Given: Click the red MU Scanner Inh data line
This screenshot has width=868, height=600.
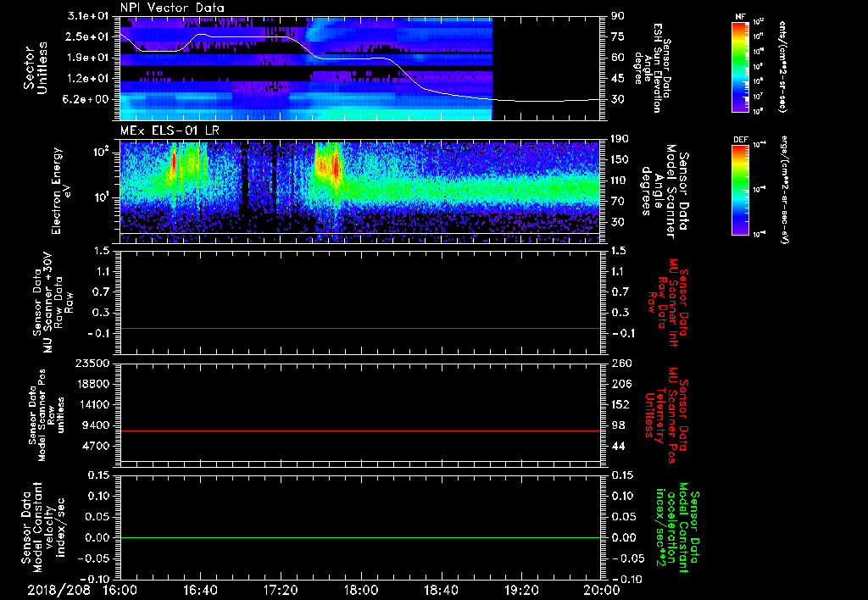Looking at the screenshot, I should point(359,328).
